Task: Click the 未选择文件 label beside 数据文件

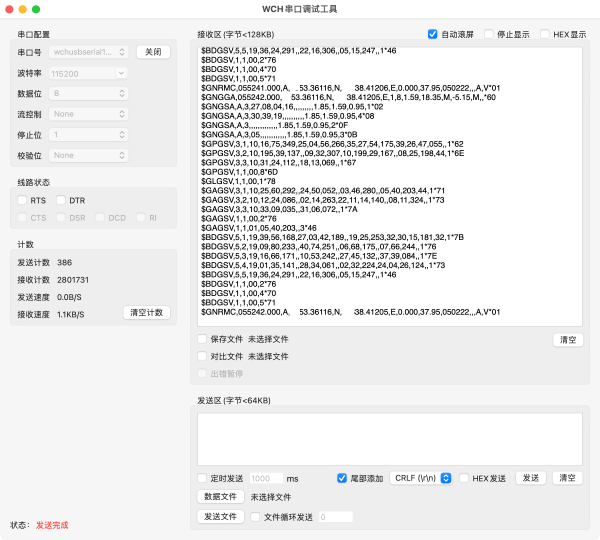Action: 271,497
